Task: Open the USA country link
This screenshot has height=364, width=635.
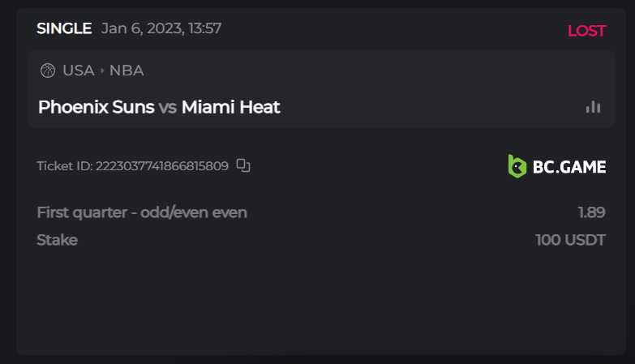Action: coord(79,71)
